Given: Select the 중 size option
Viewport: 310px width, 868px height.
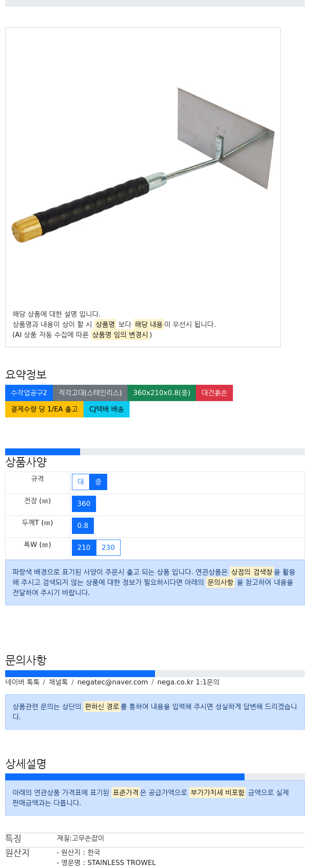Looking at the screenshot, I should (x=98, y=482).
